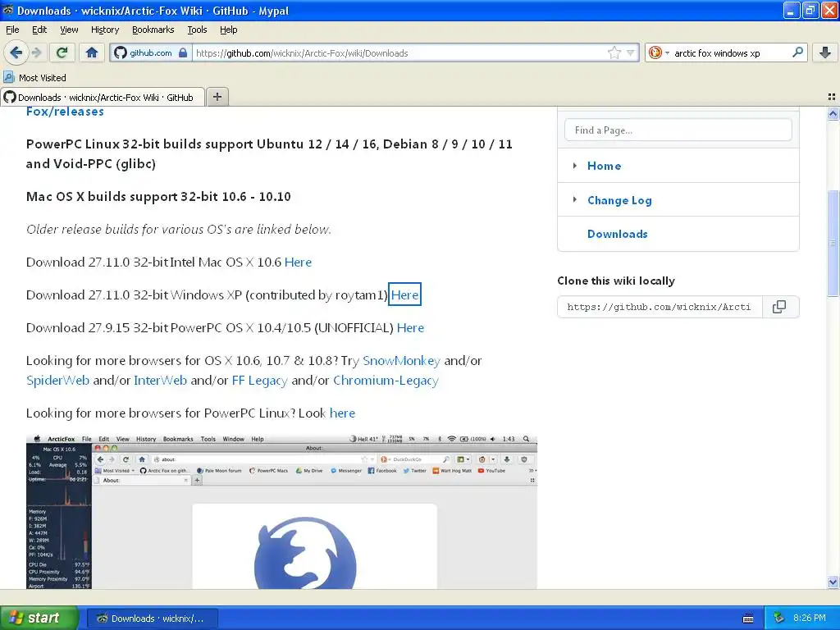Click the address bar URL
Viewport: 840px width, 630px height.
point(399,52)
